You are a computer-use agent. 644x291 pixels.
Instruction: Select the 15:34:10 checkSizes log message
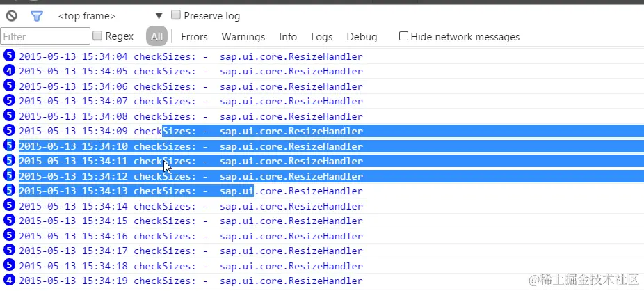191,146
